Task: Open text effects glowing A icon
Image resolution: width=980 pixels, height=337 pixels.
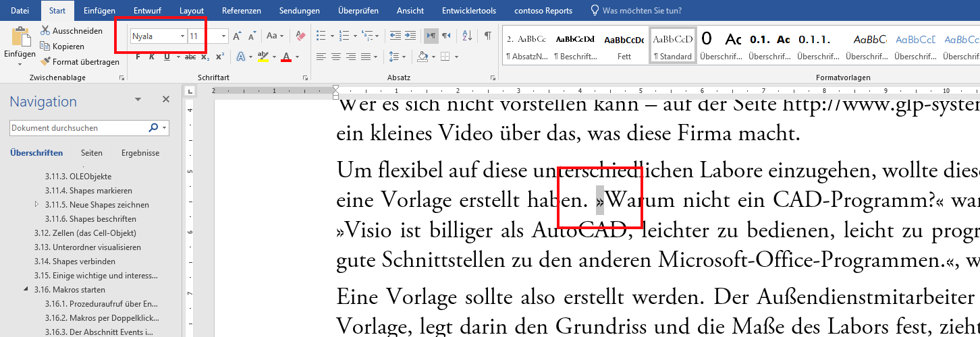Action: tap(242, 57)
